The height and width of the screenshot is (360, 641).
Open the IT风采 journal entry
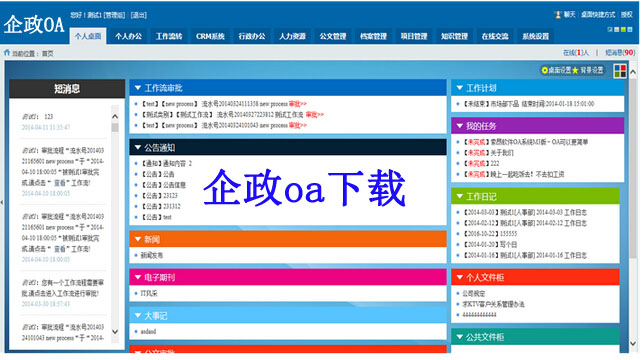click(x=149, y=293)
